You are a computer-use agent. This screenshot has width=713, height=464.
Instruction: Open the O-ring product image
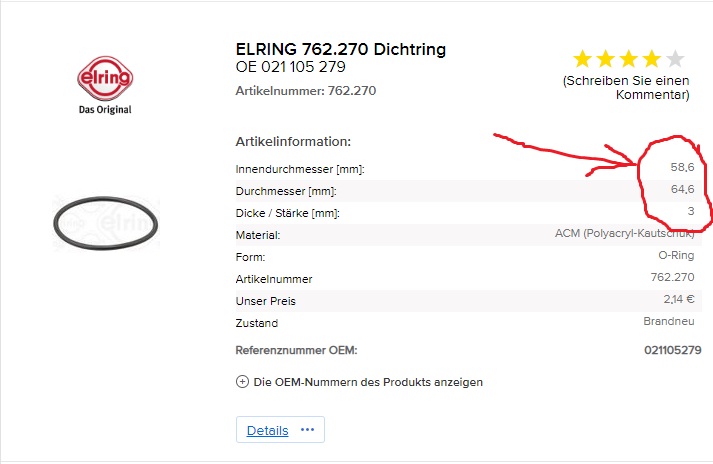click(x=106, y=223)
